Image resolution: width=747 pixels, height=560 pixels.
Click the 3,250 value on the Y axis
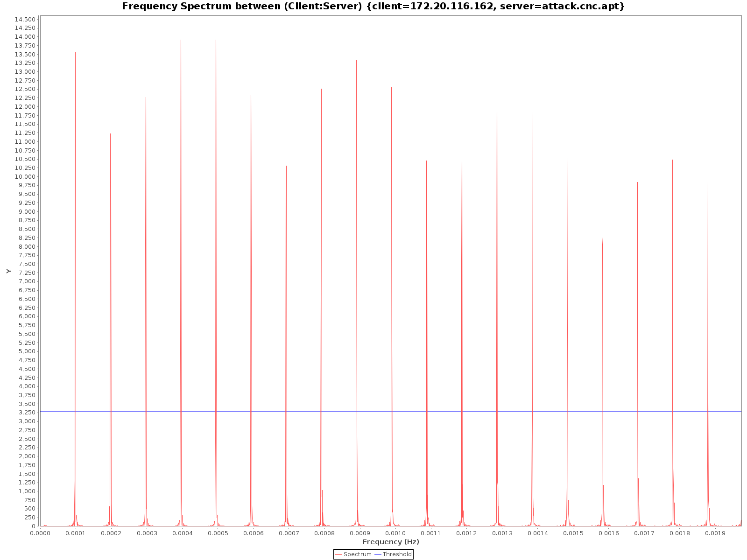point(26,413)
